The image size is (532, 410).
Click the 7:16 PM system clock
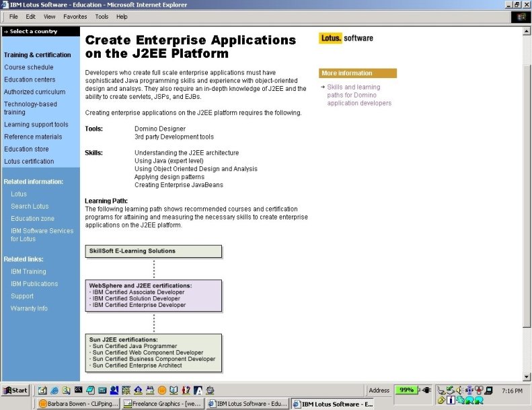click(512, 391)
